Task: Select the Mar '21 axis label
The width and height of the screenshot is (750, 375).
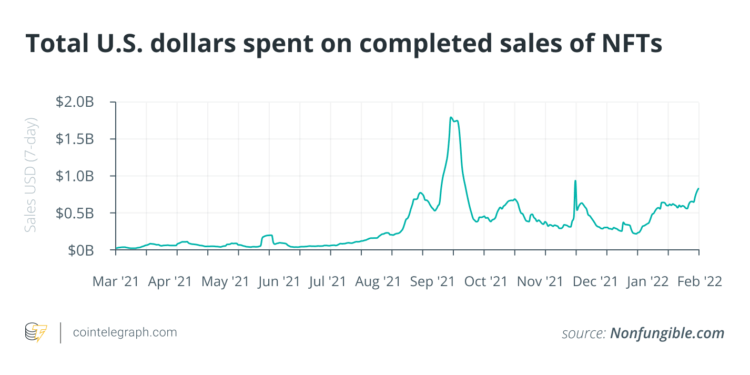Action: tap(115, 282)
